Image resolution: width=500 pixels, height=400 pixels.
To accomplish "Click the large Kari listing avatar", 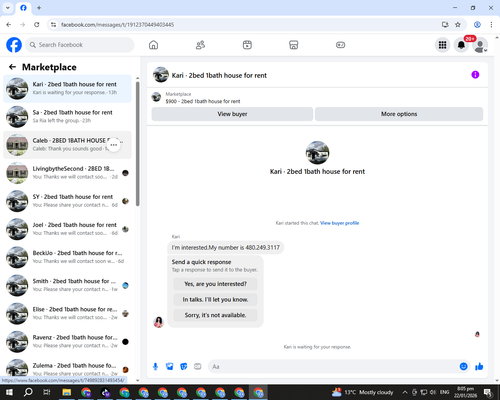I will [x=317, y=153].
